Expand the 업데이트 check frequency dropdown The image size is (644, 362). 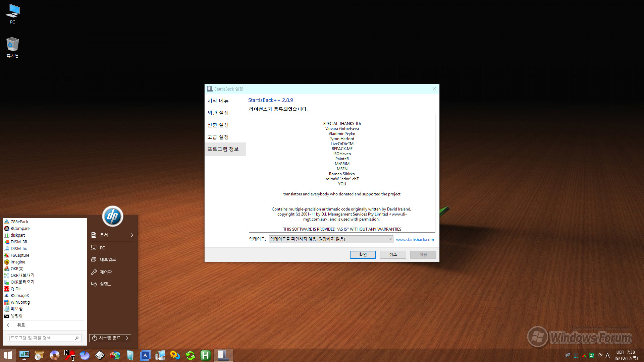click(331, 239)
